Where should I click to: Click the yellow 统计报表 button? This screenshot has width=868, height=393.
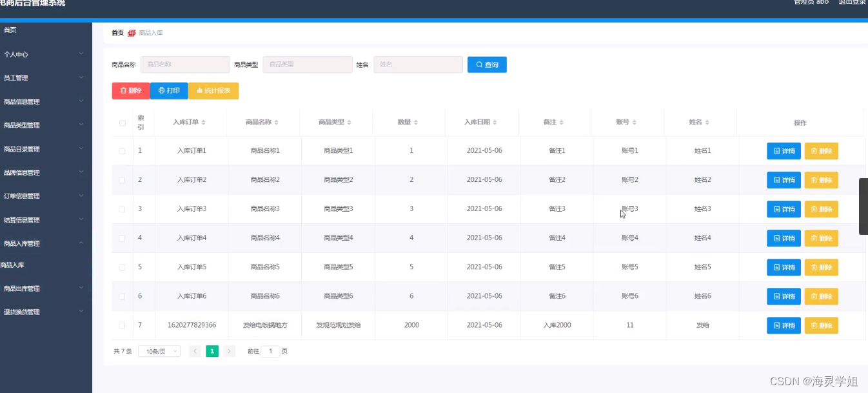click(x=213, y=91)
